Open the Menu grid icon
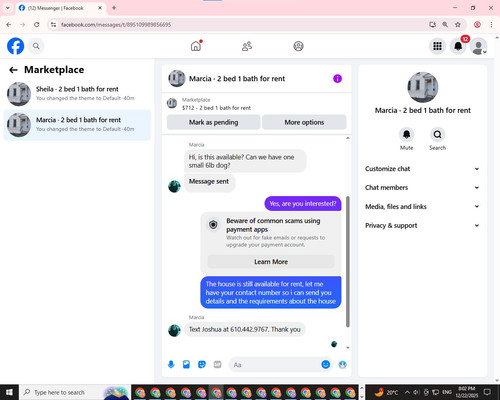This screenshot has height=400, width=500. pos(437,46)
